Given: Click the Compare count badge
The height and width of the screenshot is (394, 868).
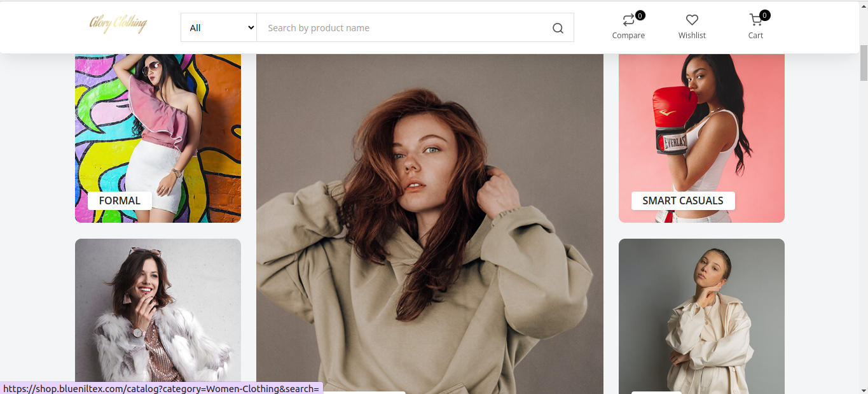Looking at the screenshot, I should click(x=640, y=15).
